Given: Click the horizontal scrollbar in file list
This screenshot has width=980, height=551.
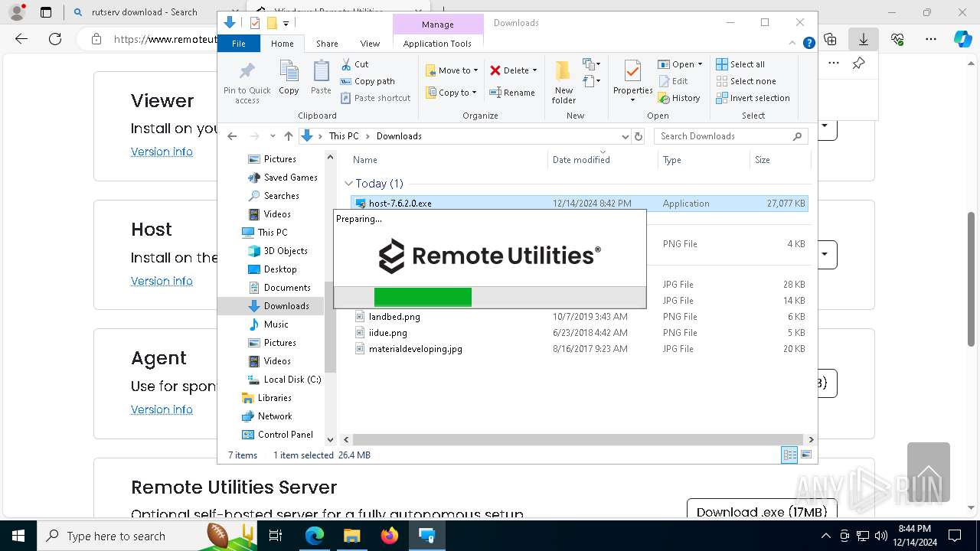Looking at the screenshot, I should [x=579, y=440].
